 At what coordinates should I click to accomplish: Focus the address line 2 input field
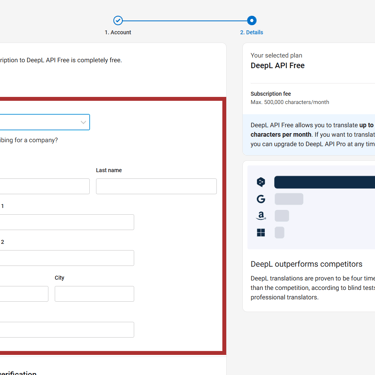click(x=67, y=258)
